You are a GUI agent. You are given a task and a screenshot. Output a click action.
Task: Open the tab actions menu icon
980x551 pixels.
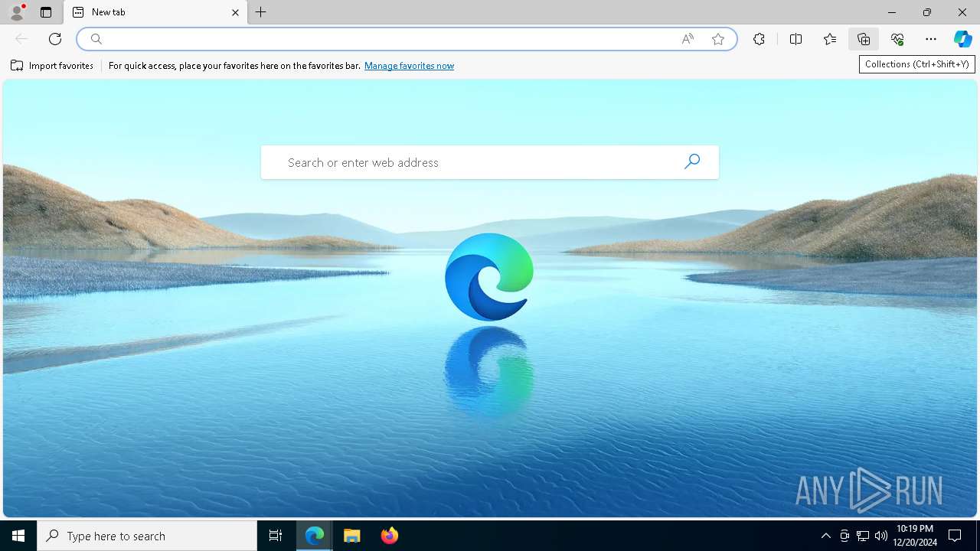pyautogui.click(x=46, y=12)
